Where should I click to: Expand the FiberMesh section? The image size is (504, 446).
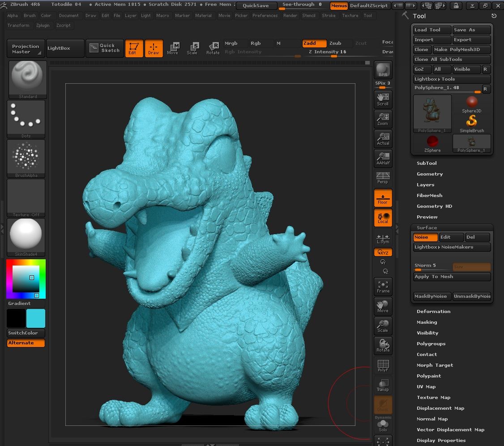(x=429, y=196)
